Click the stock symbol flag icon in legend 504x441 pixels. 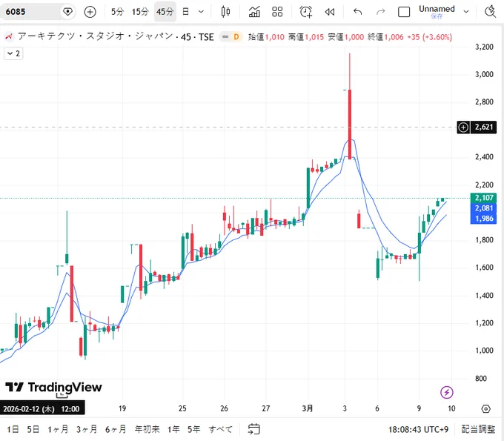pyautogui.click(x=9, y=36)
